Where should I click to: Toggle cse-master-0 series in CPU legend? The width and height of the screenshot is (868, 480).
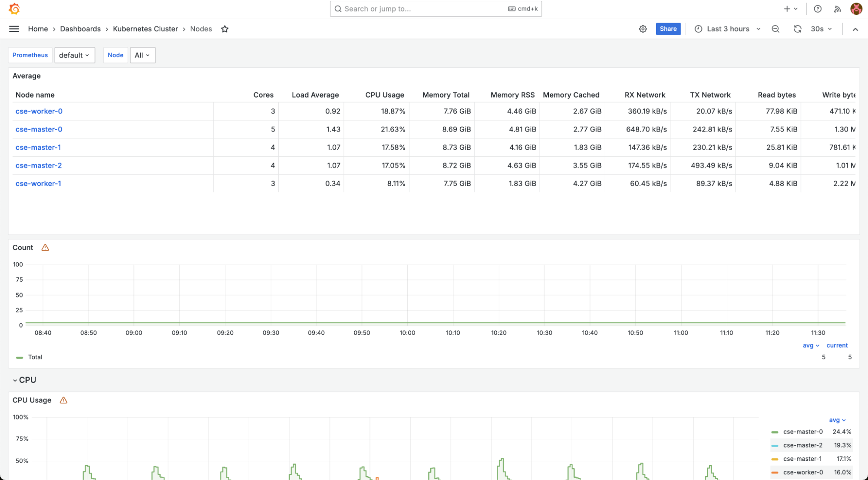802,432
